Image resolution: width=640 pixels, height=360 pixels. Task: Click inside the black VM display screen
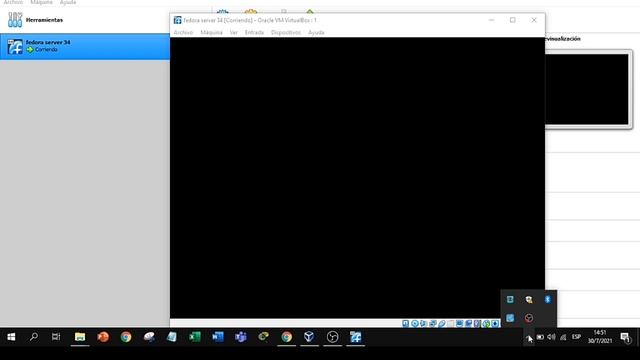pyautogui.click(x=357, y=178)
